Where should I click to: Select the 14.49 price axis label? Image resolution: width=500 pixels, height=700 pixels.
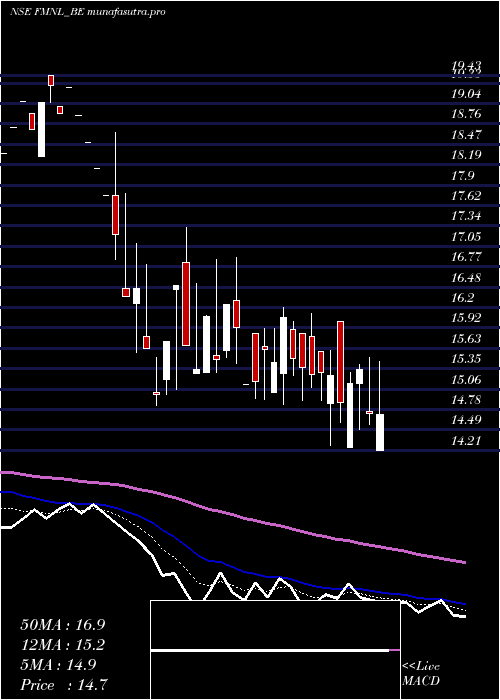(x=466, y=420)
